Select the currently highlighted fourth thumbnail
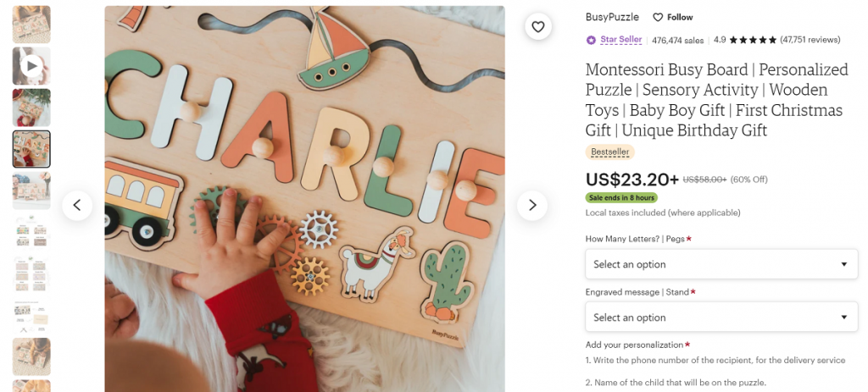The height and width of the screenshot is (392, 868). pyautogui.click(x=31, y=149)
